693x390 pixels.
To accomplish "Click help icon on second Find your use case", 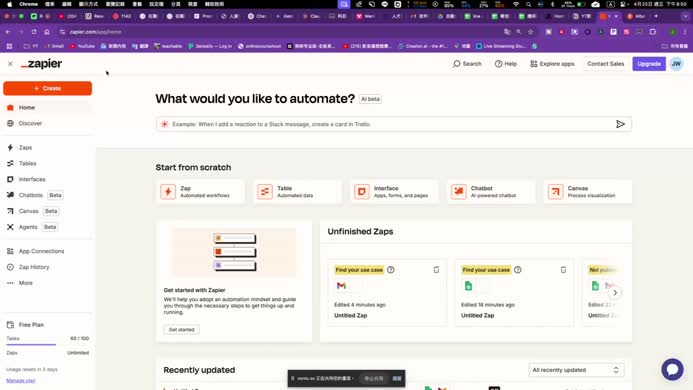I will [518, 270].
